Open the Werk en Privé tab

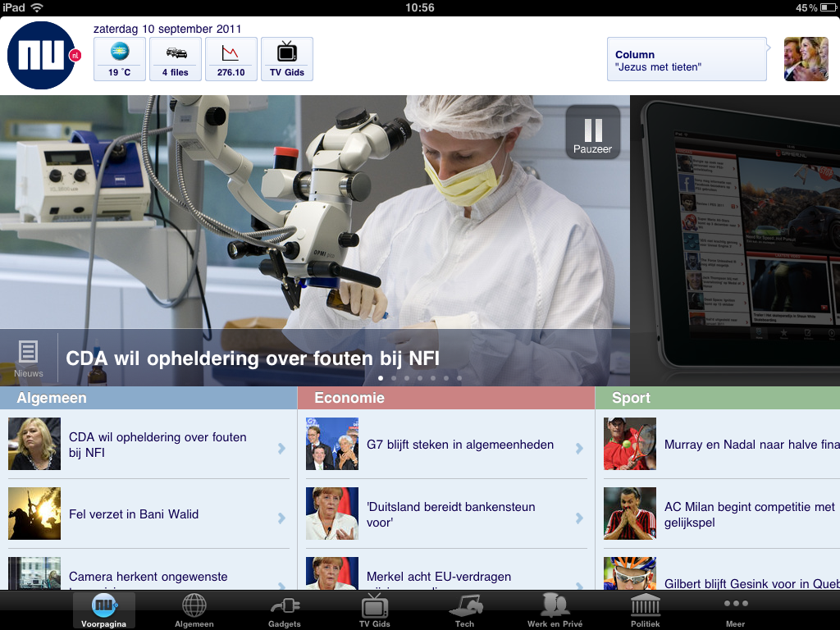click(555, 611)
